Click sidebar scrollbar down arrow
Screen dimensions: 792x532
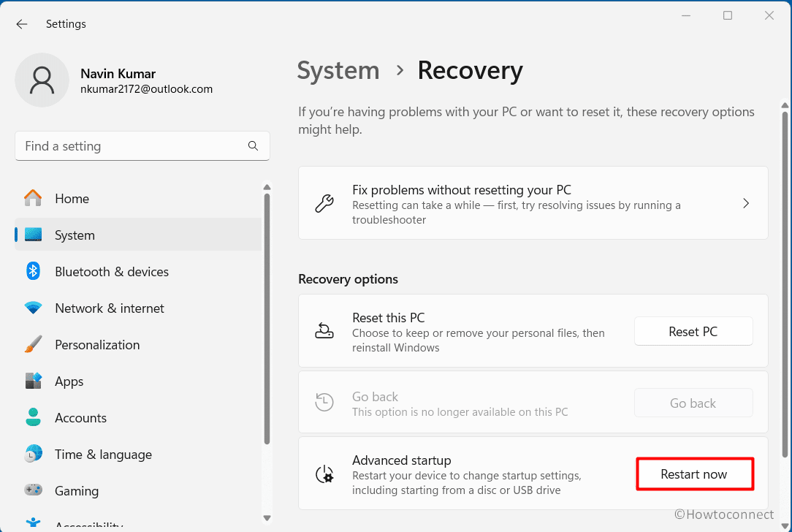pyautogui.click(x=267, y=518)
